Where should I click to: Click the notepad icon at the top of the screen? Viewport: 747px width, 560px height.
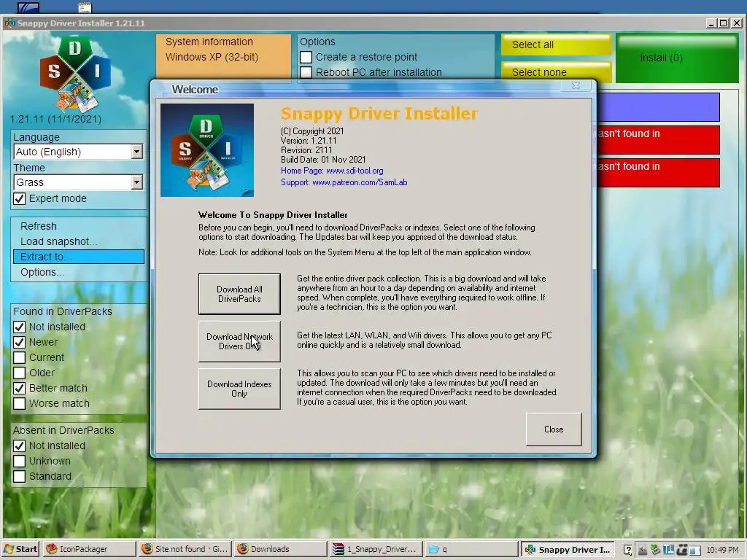pos(85,7)
